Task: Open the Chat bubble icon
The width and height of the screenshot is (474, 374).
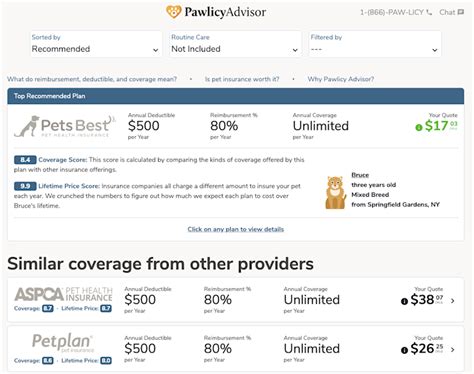Action: (461, 12)
